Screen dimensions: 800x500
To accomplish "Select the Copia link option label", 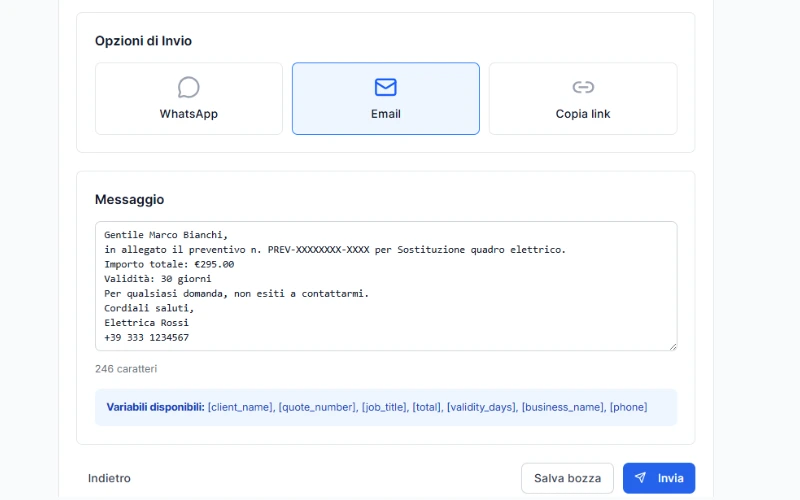I will (583, 114).
